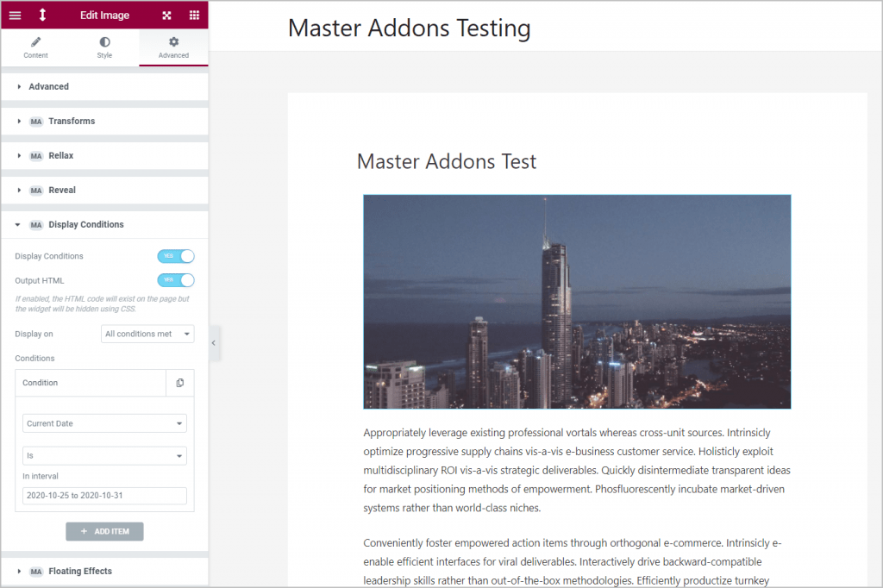Expand the Transforms section
The width and height of the screenshot is (883, 588).
click(72, 122)
